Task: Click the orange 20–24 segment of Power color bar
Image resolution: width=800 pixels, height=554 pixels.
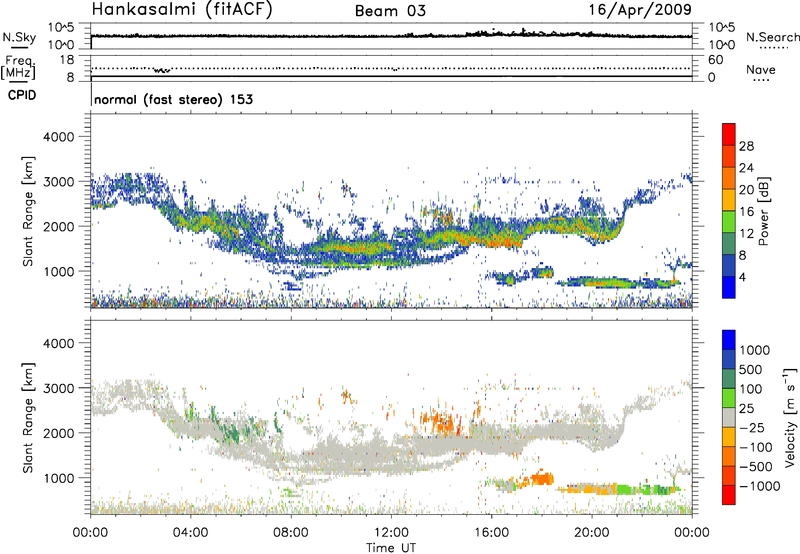Action: click(x=729, y=178)
